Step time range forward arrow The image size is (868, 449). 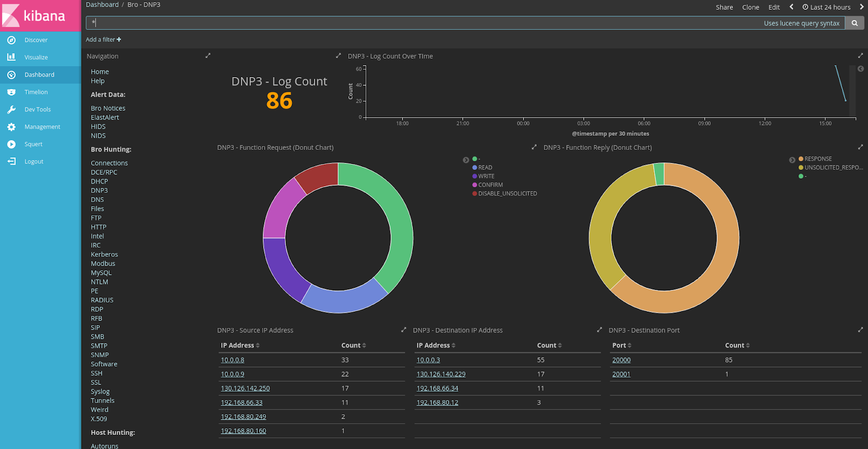click(861, 7)
